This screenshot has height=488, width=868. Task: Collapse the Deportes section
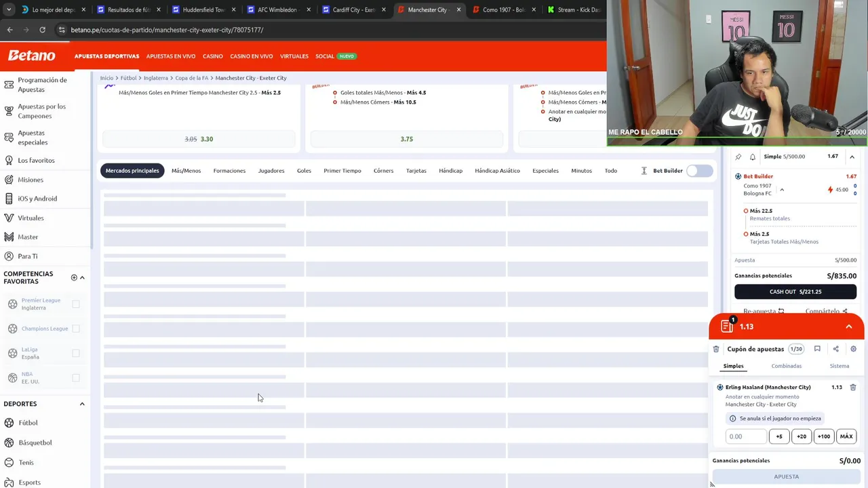(x=82, y=404)
